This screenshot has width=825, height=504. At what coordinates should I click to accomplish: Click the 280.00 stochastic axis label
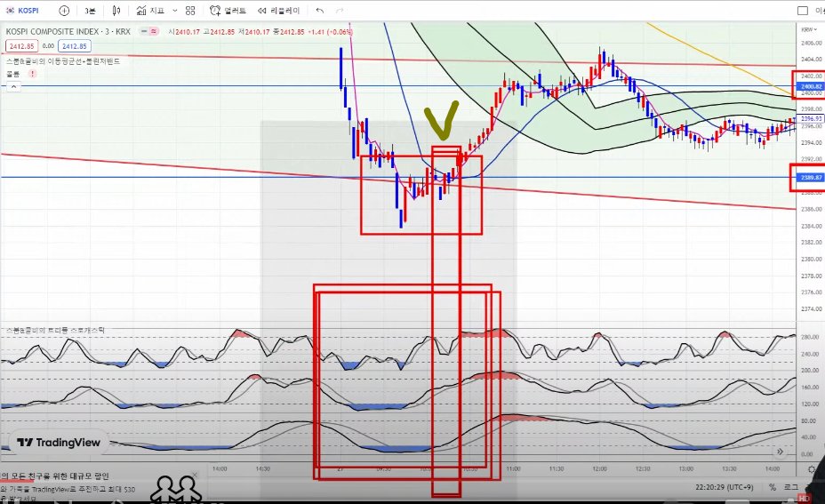tap(810, 337)
